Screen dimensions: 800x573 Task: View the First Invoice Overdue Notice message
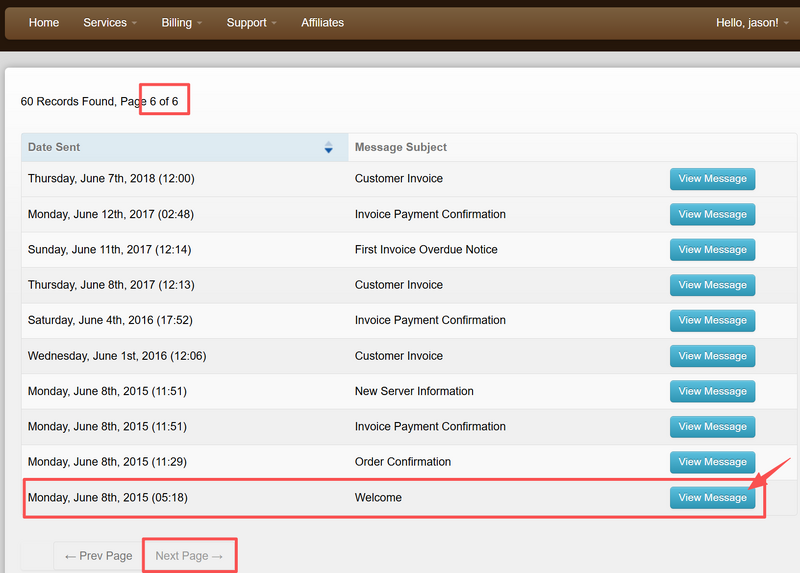point(712,250)
